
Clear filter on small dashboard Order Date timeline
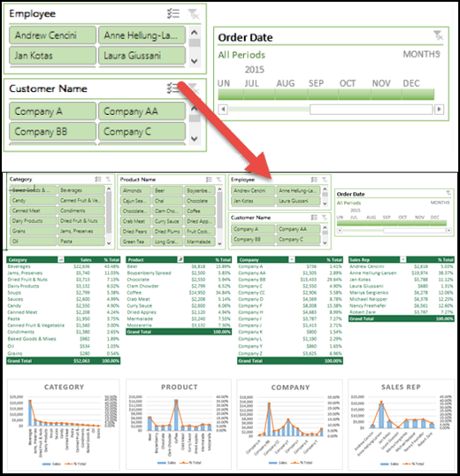tap(448, 193)
